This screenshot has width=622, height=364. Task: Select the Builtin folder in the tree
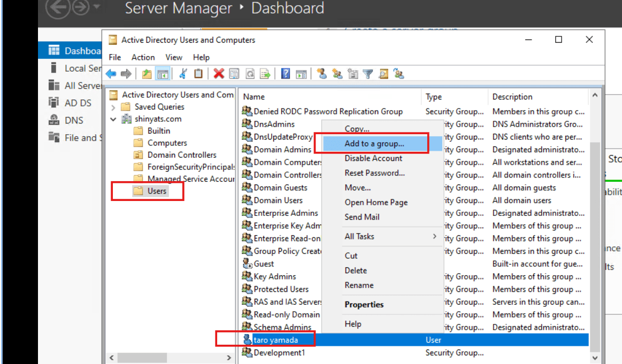tap(152, 131)
